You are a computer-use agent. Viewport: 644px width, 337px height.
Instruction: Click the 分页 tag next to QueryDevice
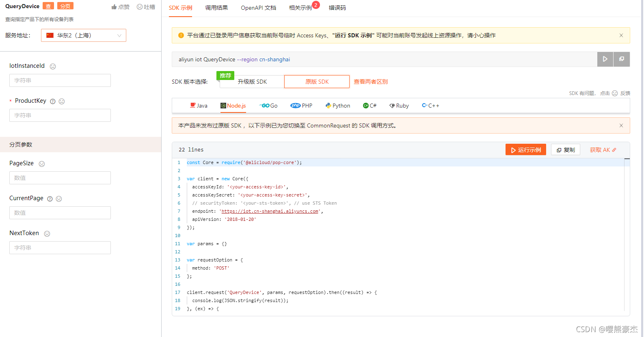65,6
